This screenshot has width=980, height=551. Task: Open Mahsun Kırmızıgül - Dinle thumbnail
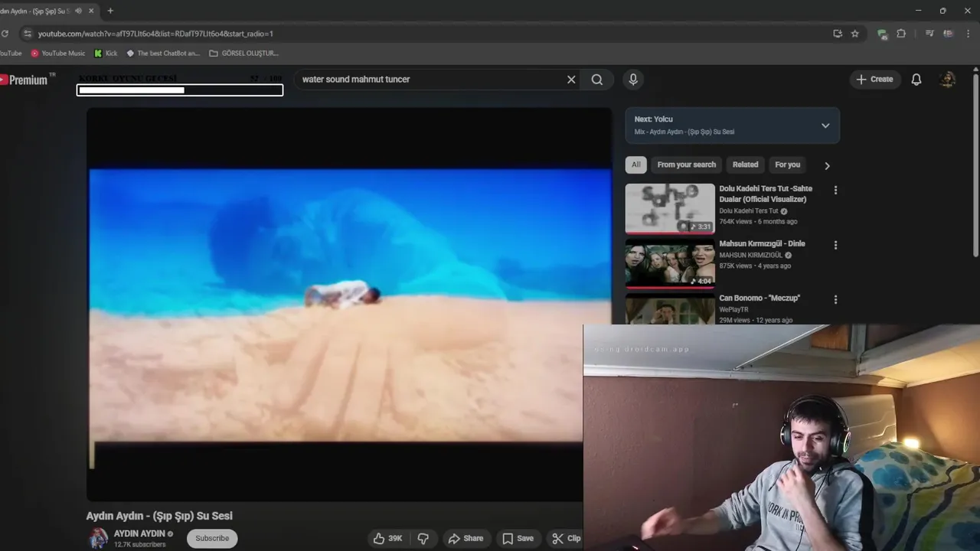tap(670, 263)
